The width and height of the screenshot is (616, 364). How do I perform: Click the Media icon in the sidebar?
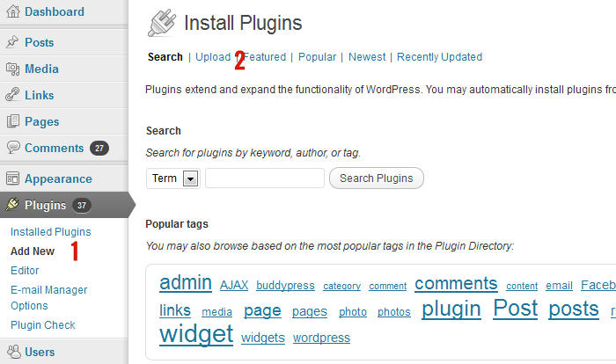[x=12, y=69]
